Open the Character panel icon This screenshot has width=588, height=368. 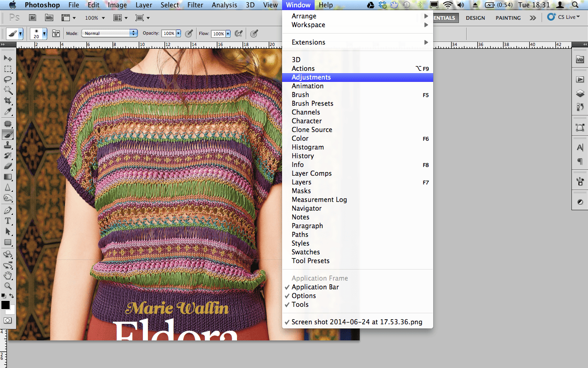tap(580, 148)
